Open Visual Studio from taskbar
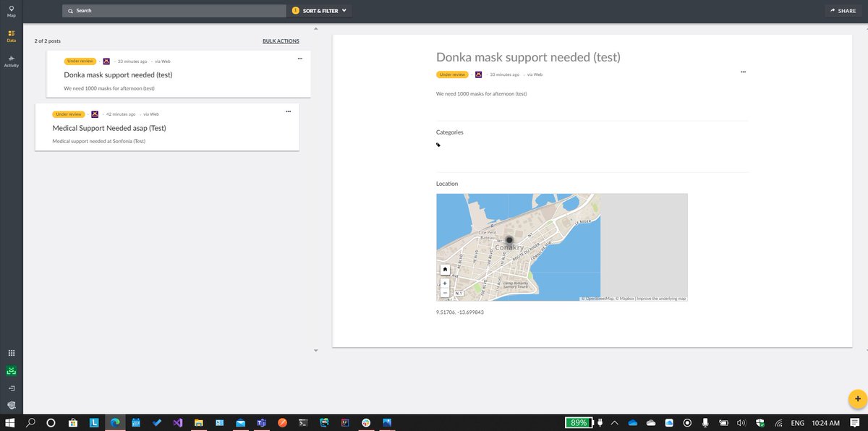868x431 pixels. 178,422
